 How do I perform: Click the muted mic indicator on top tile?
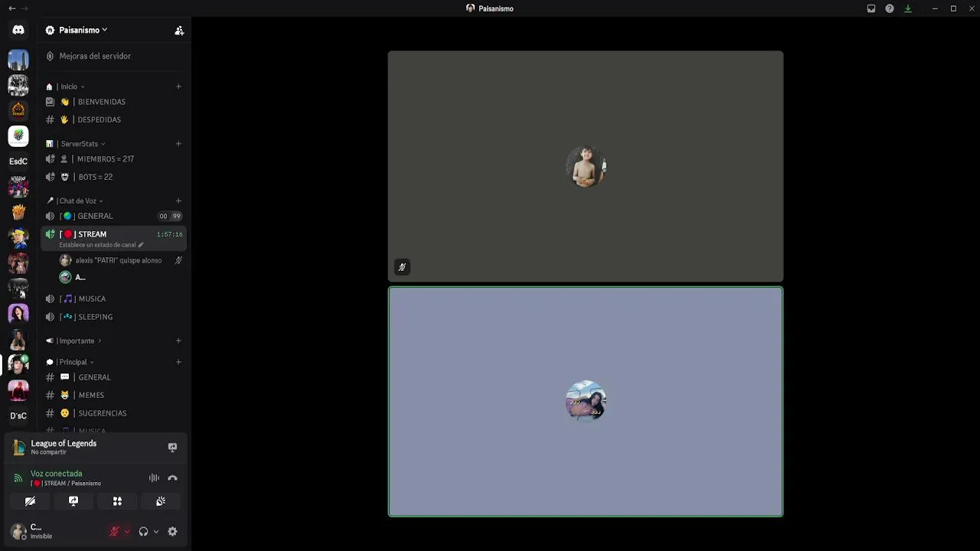(x=402, y=267)
